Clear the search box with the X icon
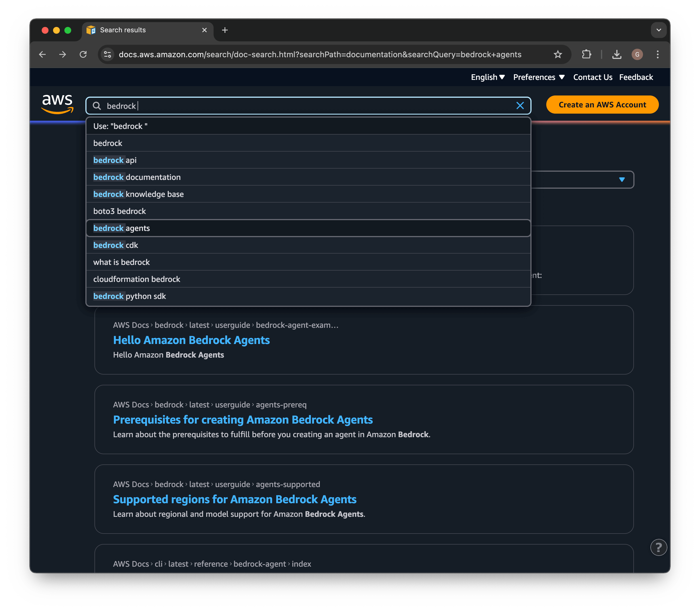Screen dimensions: 700x612 [x=520, y=105]
